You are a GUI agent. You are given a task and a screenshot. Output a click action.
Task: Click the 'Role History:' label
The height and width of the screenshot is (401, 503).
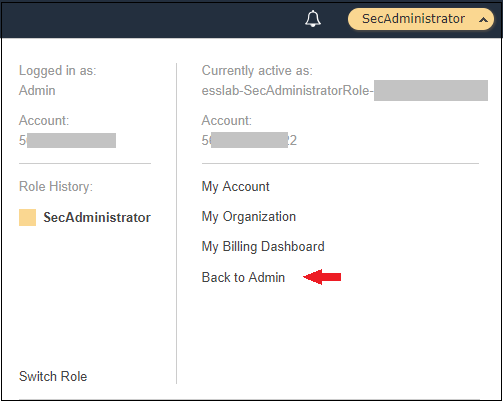[x=56, y=187]
